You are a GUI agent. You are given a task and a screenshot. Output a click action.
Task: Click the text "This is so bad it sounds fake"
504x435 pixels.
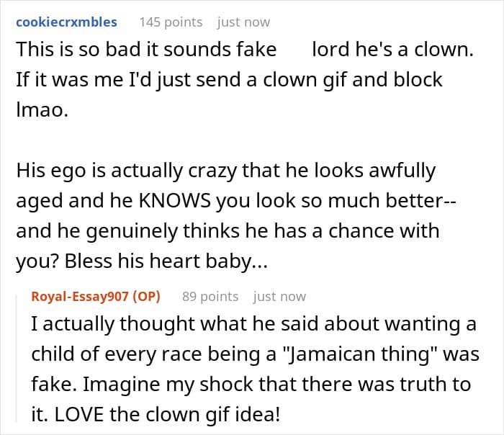pos(146,50)
